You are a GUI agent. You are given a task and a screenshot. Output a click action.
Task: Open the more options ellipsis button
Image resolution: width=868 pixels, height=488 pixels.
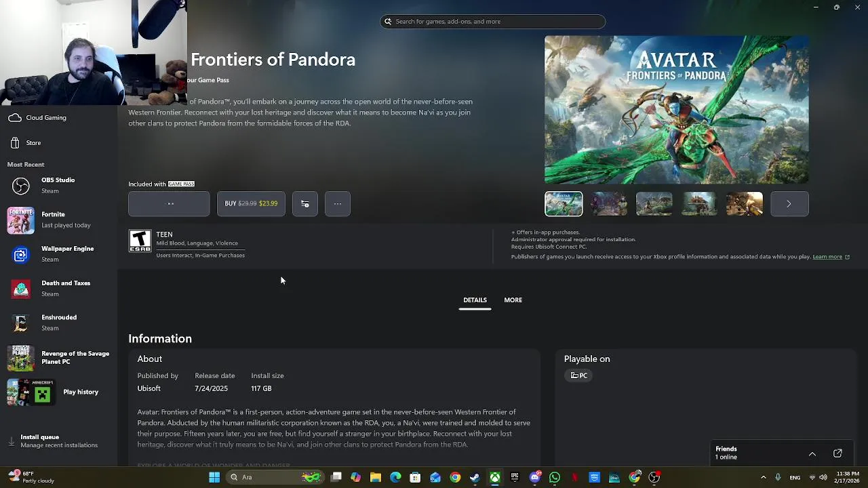click(338, 203)
